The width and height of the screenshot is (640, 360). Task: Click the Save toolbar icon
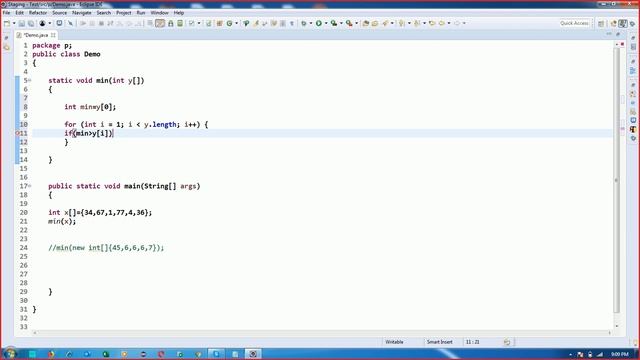(x=22, y=24)
